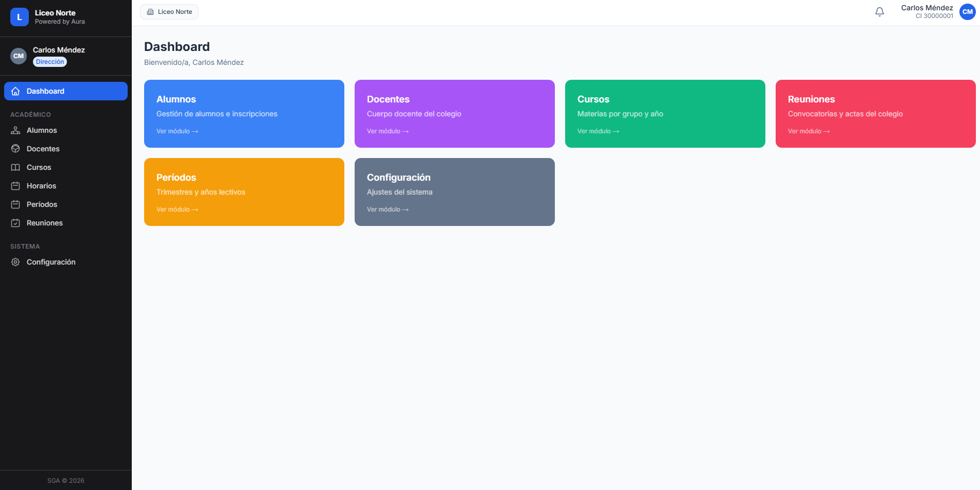Click the Horarios calendar icon in sidebar
Viewport: 980px width, 490px height.
coord(15,186)
